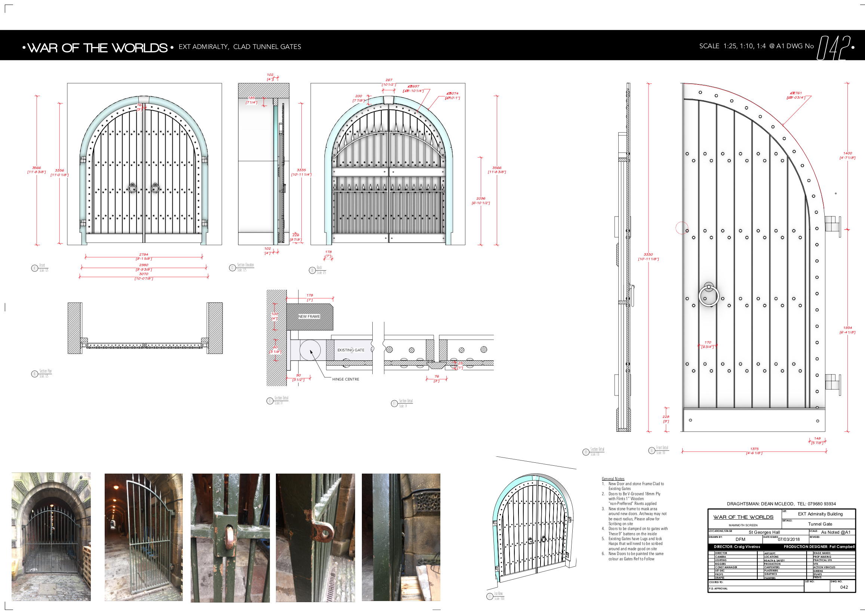Click the WAR OF THE WORLDS header title

pos(98,48)
